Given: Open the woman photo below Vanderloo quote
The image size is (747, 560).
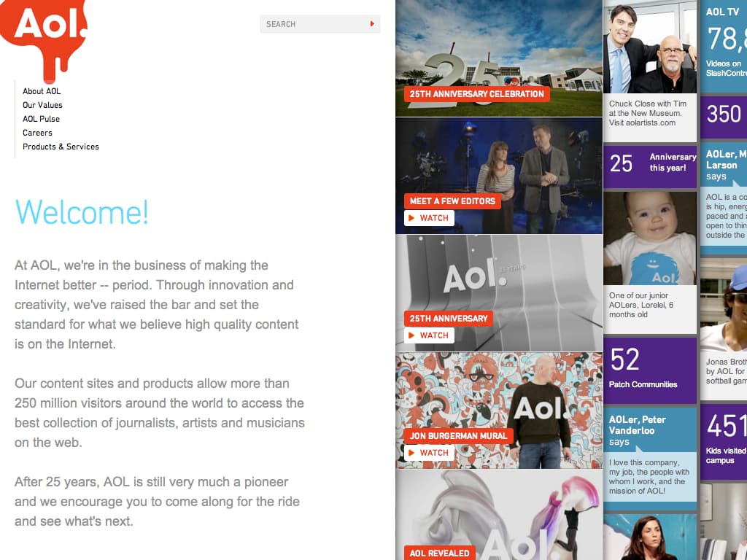Looking at the screenshot, I should pyautogui.click(x=650, y=537).
